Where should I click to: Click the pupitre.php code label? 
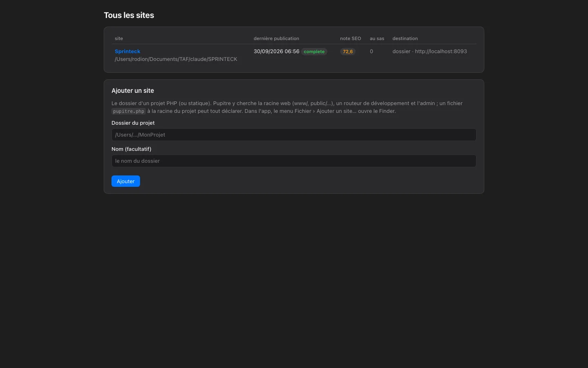(129, 111)
